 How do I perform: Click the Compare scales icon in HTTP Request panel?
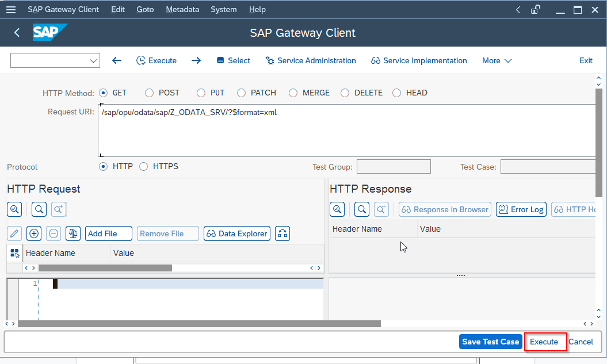point(73,233)
